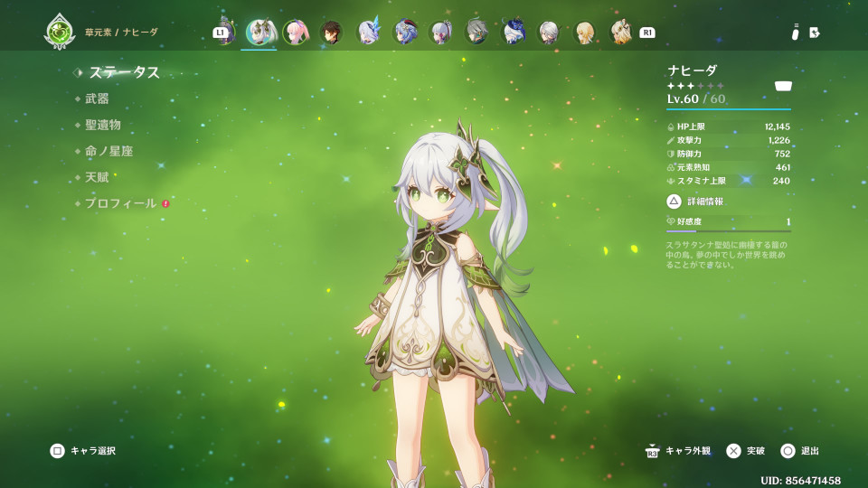Click the ナヒーダ name heading on right panel

click(692, 70)
